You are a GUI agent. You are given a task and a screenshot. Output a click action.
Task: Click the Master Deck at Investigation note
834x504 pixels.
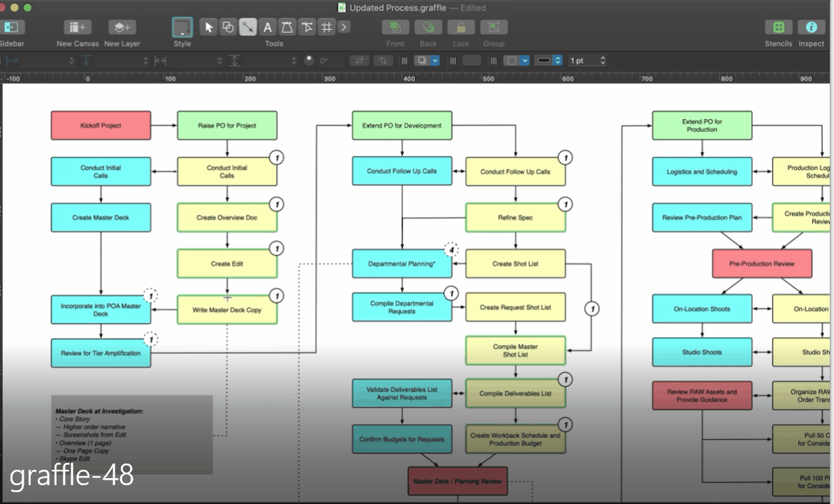coord(132,435)
